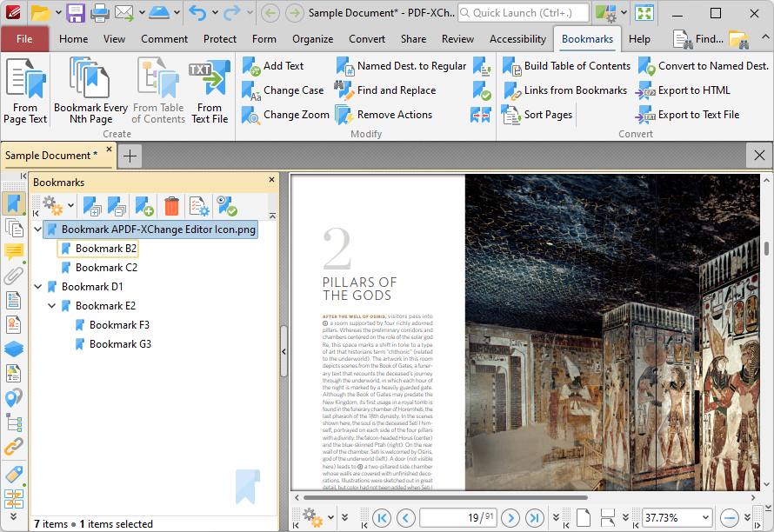The width and height of the screenshot is (774, 532).
Task: Click the Print icon in quick toolbar
Action: click(100, 13)
